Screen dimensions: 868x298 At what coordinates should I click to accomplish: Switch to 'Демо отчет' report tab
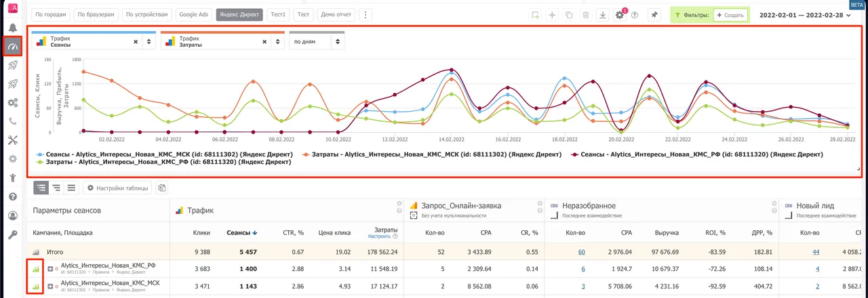click(336, 15)
